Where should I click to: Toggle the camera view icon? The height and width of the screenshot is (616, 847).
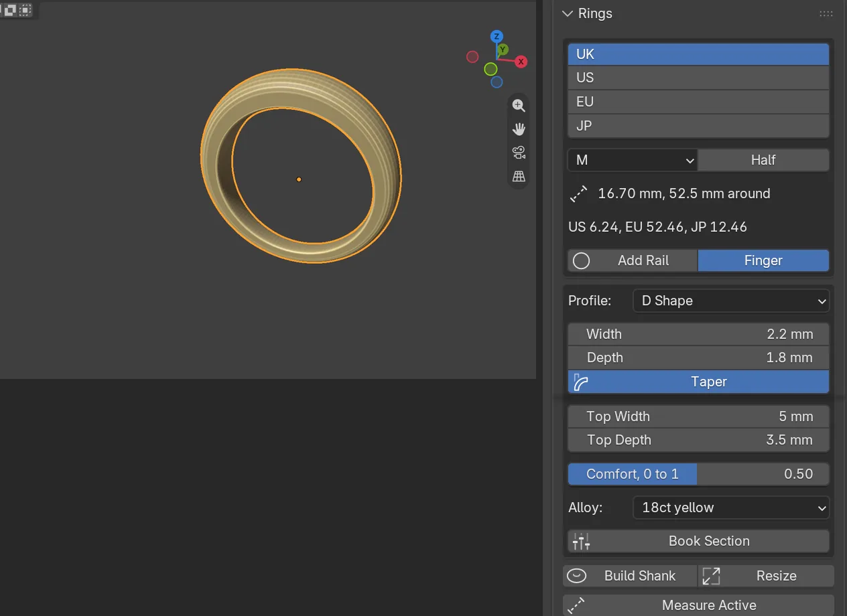click(519, 152)
